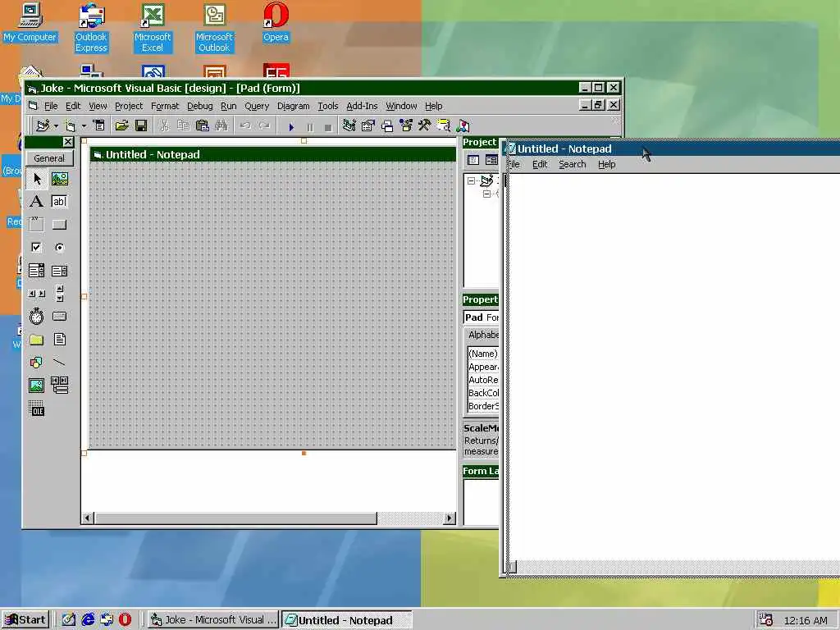The image size is (840, 630).
Task: Open Properties Window from the toolbar
Action: pyautogui.click(x=368, y=126)
